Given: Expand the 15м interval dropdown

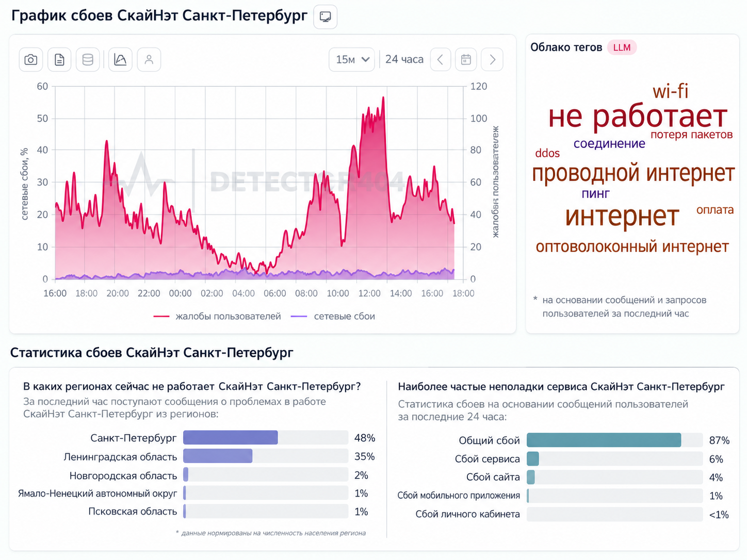Looking at the screenshot, I should pyautogui.click(x=352, y=60).
